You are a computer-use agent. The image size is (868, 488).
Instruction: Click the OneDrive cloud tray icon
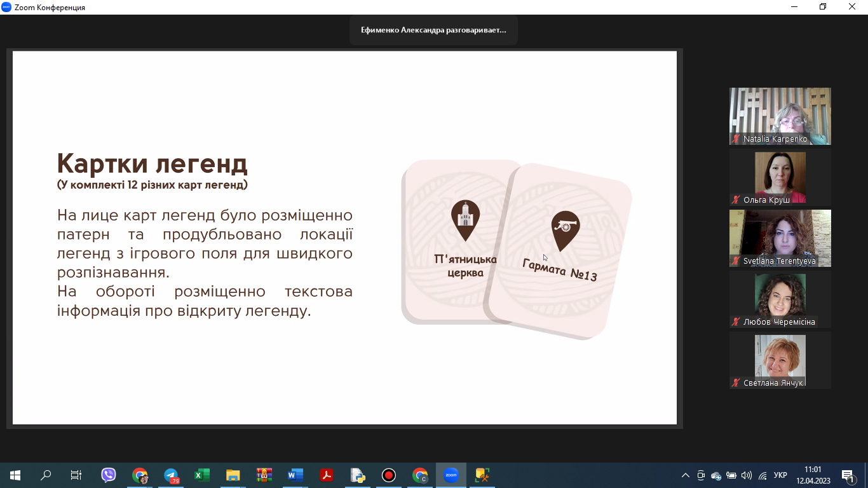tap(716, 475)
